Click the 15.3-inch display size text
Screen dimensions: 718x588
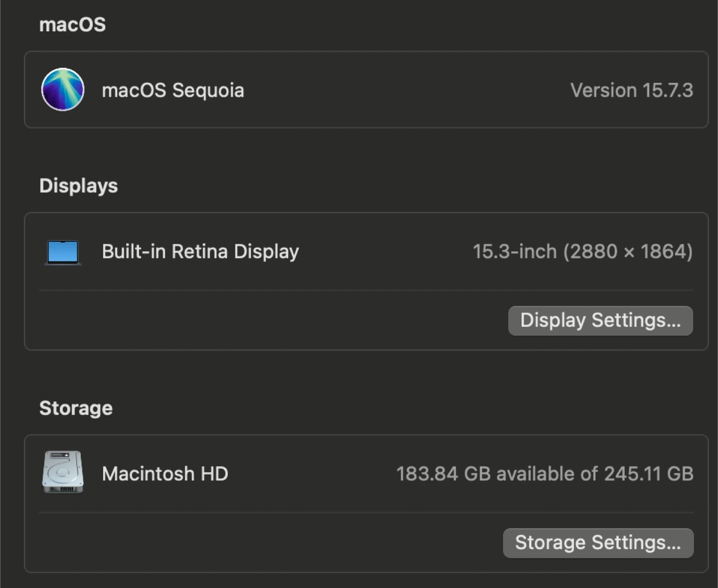pyautogui.click(x=514, y=252)
